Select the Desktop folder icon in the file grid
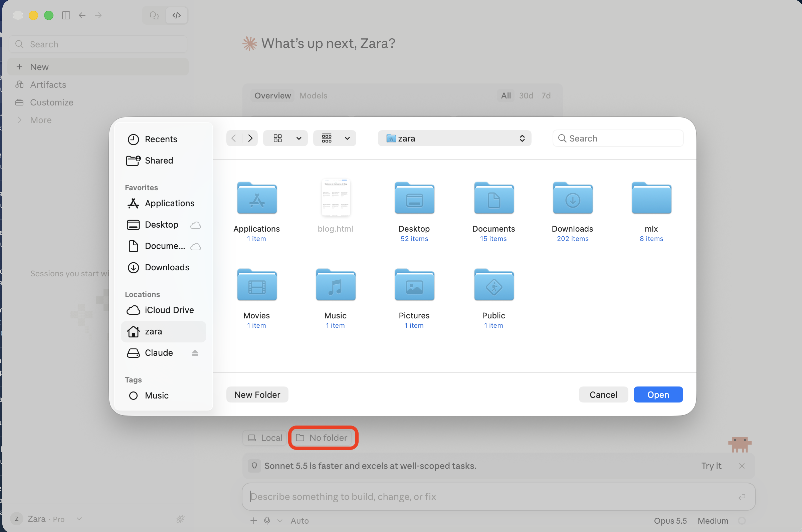Image resolution: width=802 pixels, height=532 pixels. click(x=414, y=198)
